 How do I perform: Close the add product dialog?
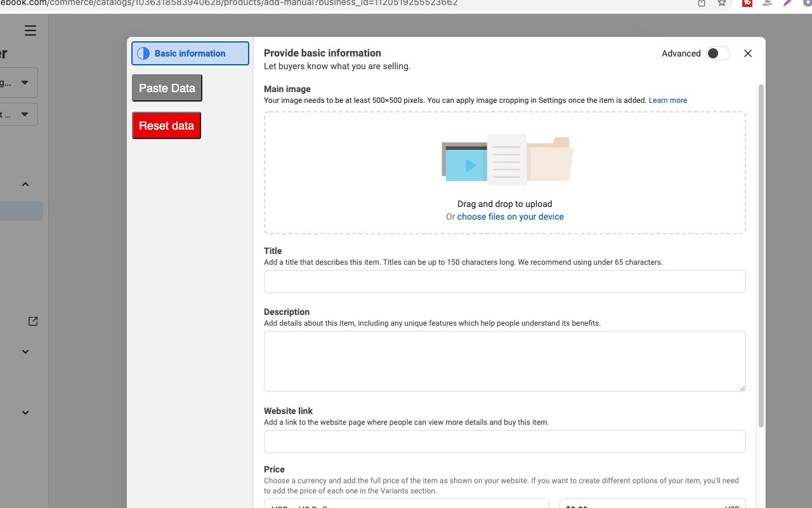tap(748, 53)
